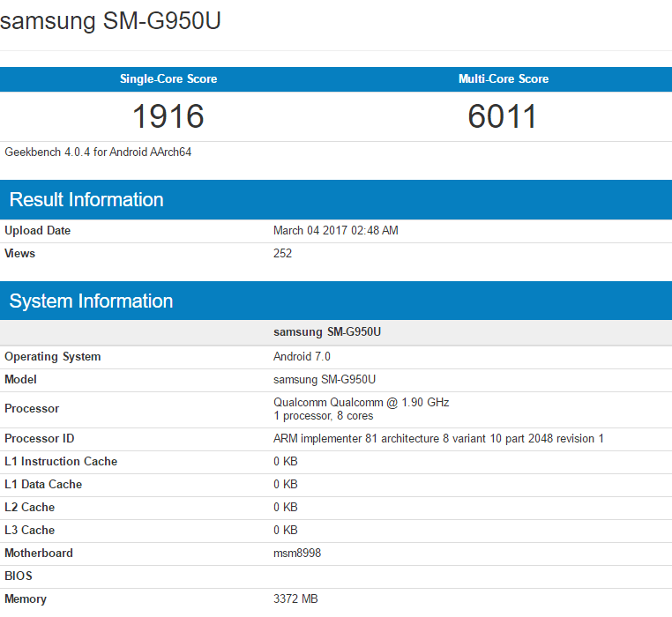Image resolution: width=672 pixels, height=617 pixels.
Task: Click the Geekbench 4.0.4 for Android text
Action: click(98, 152)
